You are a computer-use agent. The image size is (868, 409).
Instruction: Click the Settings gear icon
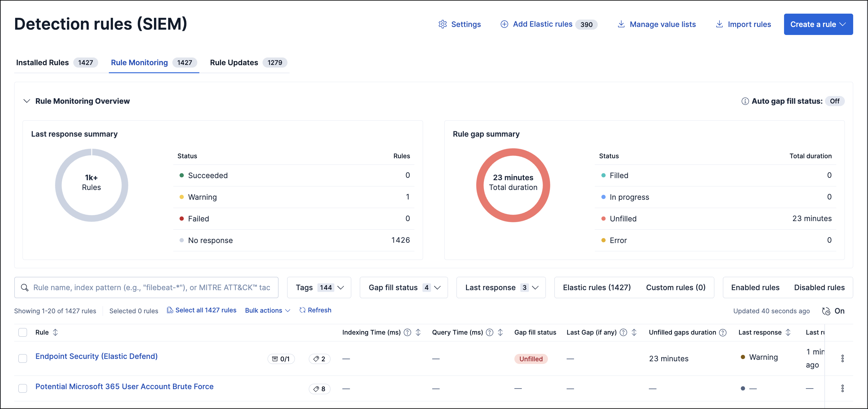coord(442,24)
